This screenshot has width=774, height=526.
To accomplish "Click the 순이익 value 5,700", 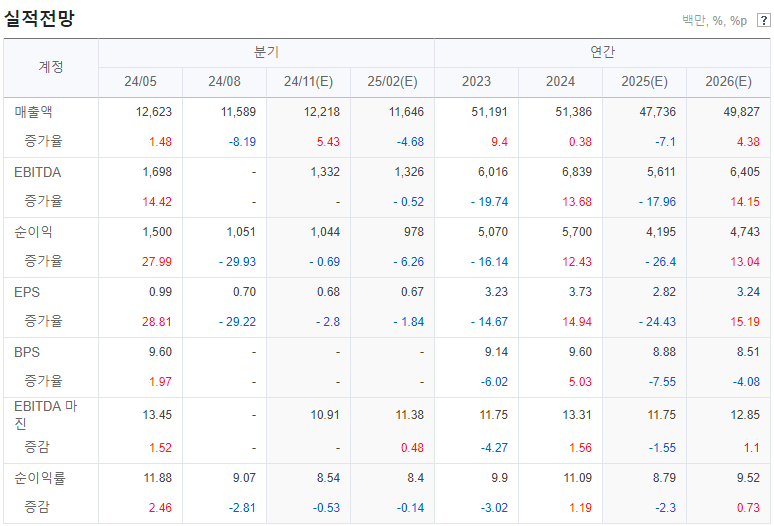I will tap(577, 232).
